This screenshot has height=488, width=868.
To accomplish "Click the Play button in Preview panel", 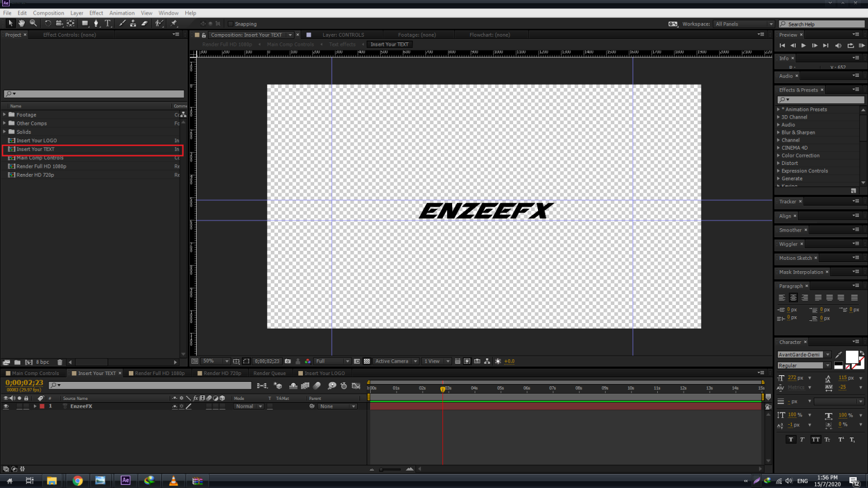I will 804,46.
